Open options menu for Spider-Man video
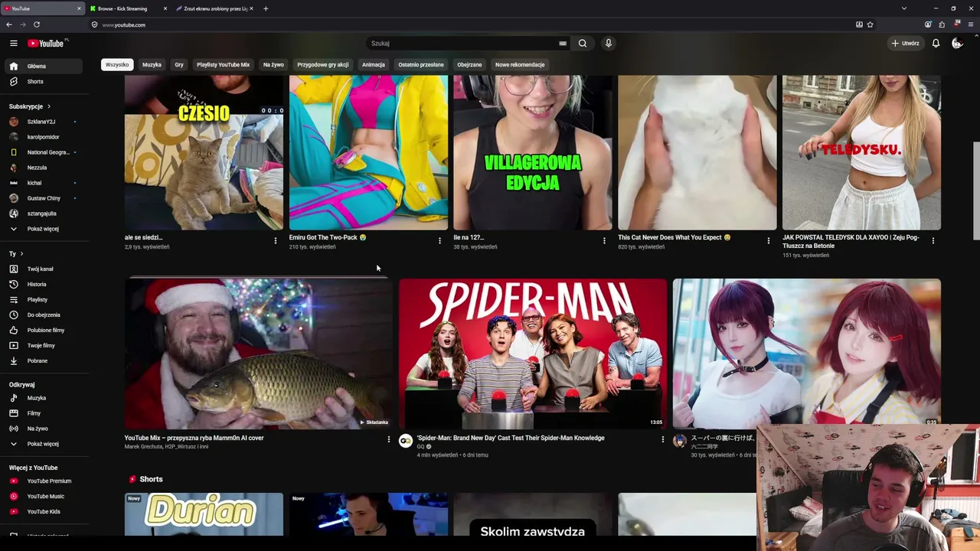 click(x=663, y=439)
